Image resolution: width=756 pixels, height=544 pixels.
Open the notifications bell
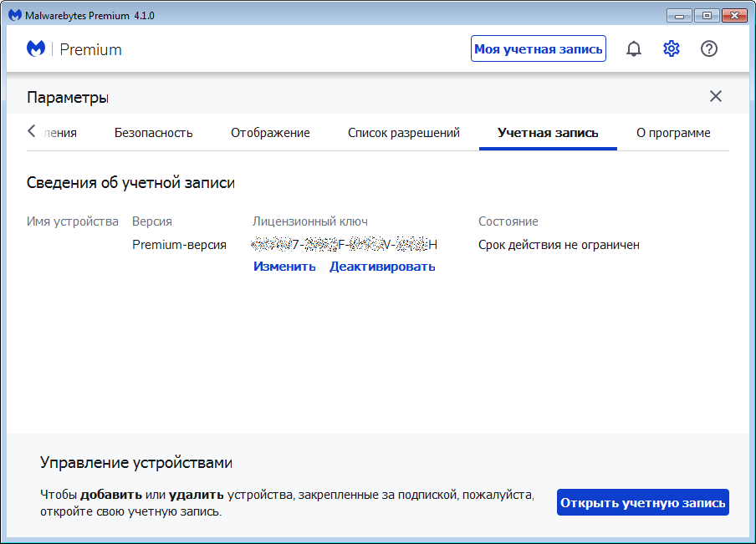634,49
